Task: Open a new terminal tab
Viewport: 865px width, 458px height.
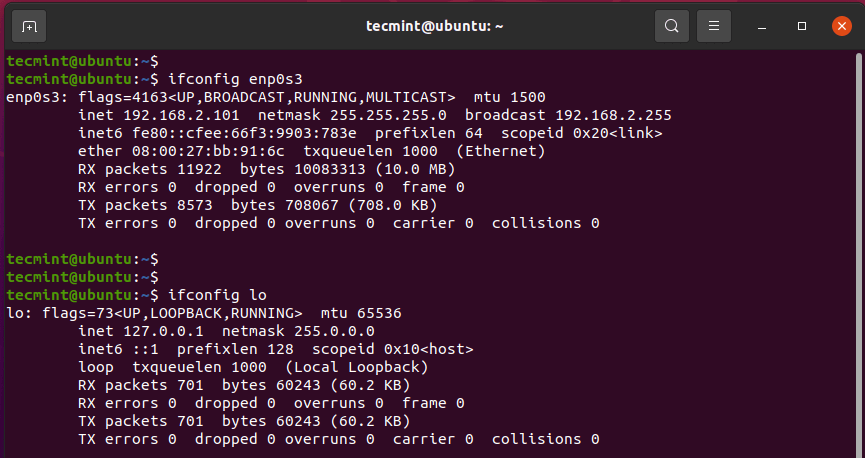Action: click(29, 25)
